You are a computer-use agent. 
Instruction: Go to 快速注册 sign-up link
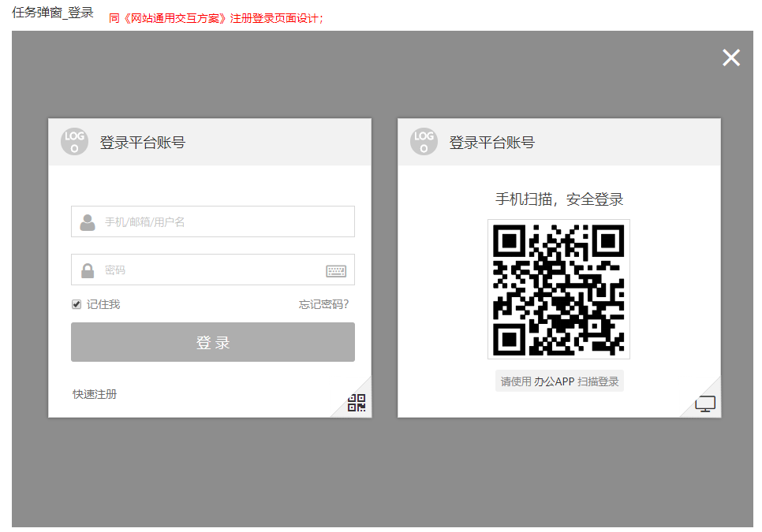95,394
